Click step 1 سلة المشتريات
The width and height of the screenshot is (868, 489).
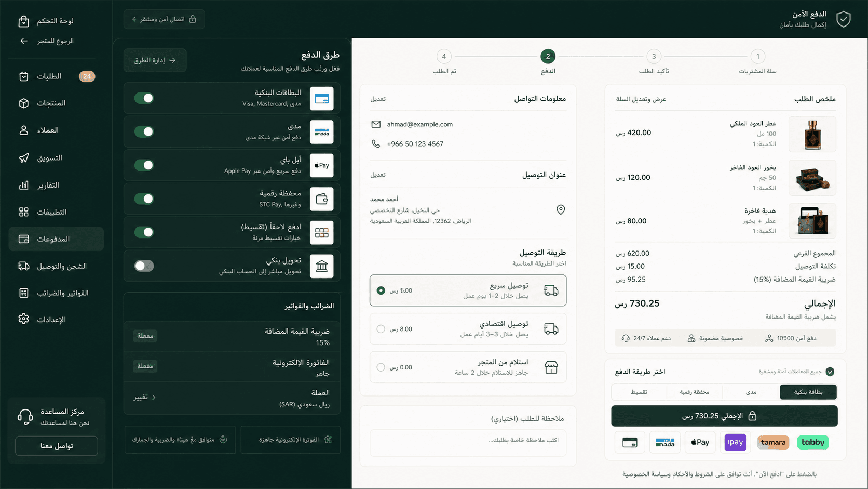point(757,57)
